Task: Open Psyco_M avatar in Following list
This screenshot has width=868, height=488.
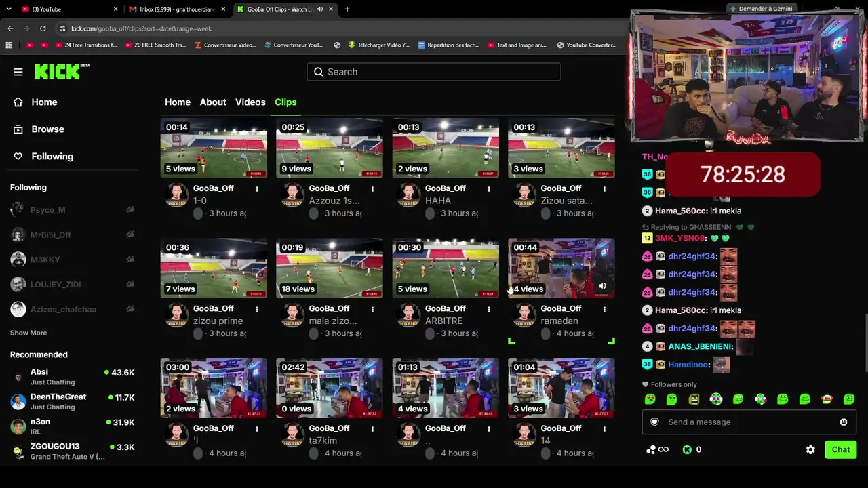Action: [x=18, y=210]
